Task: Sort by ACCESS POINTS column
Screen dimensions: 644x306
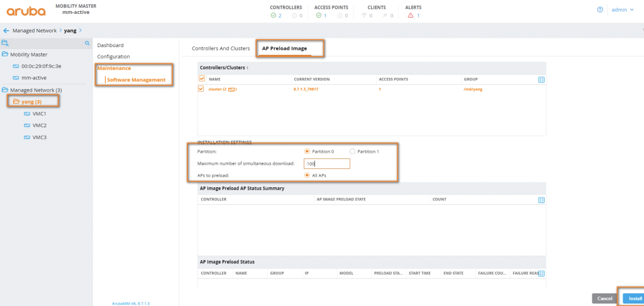Action: tap(393, 79)
